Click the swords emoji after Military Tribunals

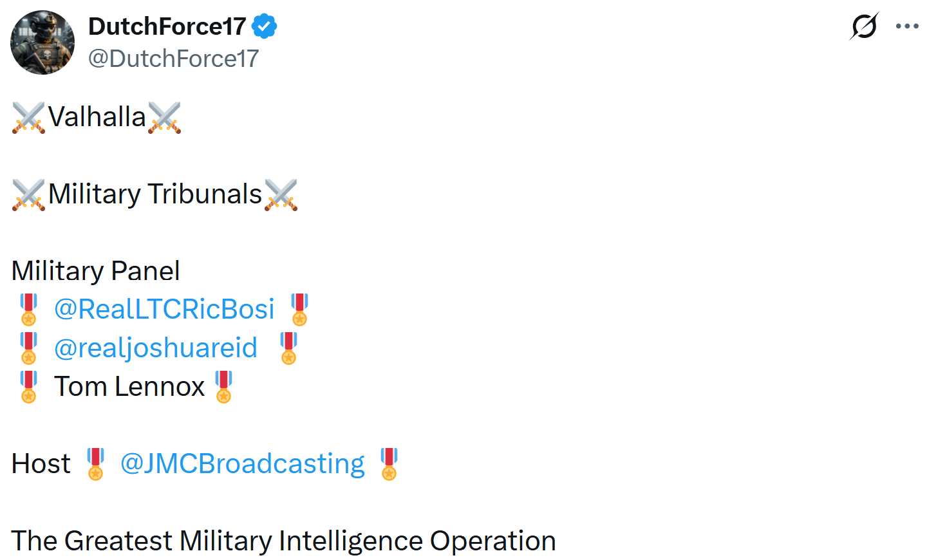click(281, 194)
